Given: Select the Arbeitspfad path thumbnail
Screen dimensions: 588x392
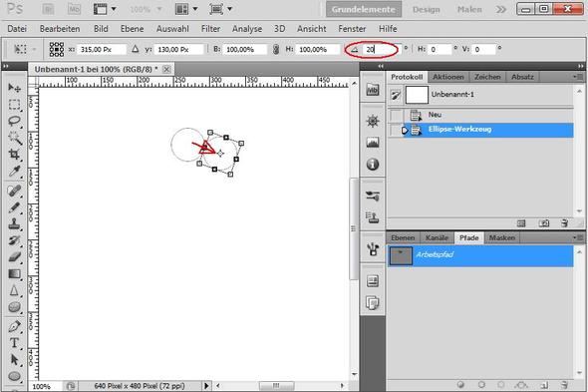Looking at the screenshot, I should point(401,255).
